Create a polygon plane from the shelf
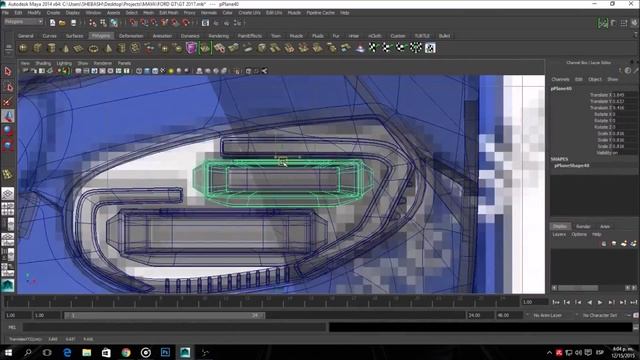Viewport: 640px width, 360px height. (x=79, y=48)
